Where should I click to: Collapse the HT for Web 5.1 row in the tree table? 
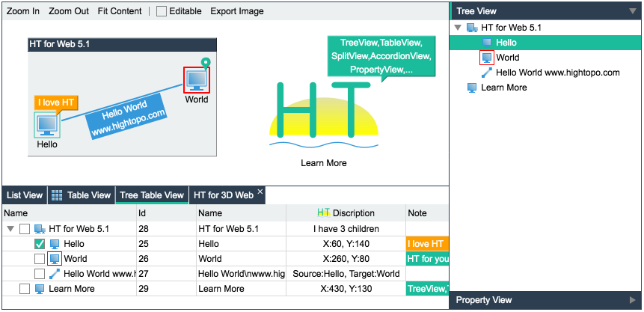[x=10, y=229]
